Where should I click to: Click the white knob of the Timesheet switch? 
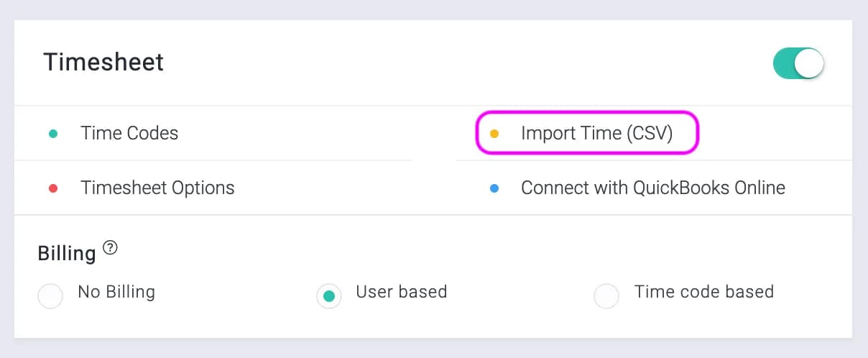(809, 63)
